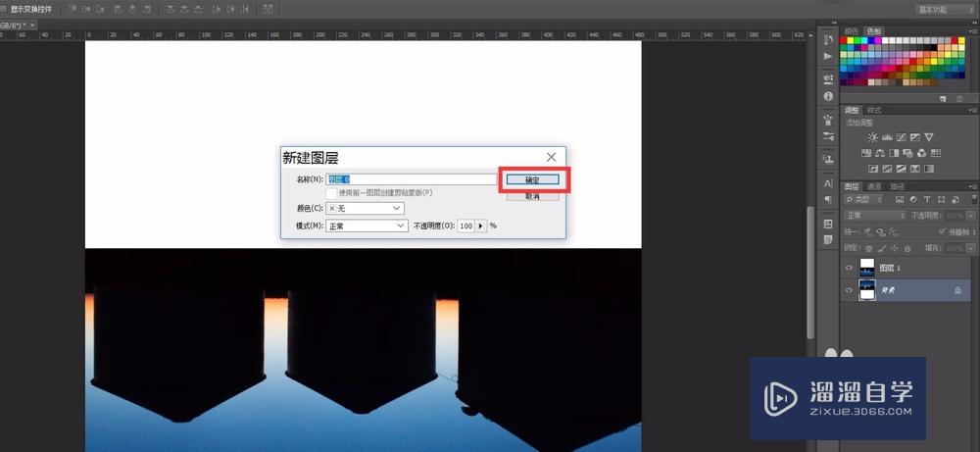Add a Photo Filter adjustment
Screen dimensions: 980x452
(908, 153)
